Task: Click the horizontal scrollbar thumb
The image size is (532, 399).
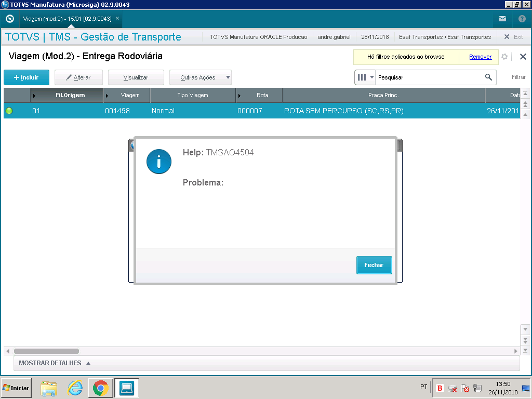Action: [x=46, y=351]
